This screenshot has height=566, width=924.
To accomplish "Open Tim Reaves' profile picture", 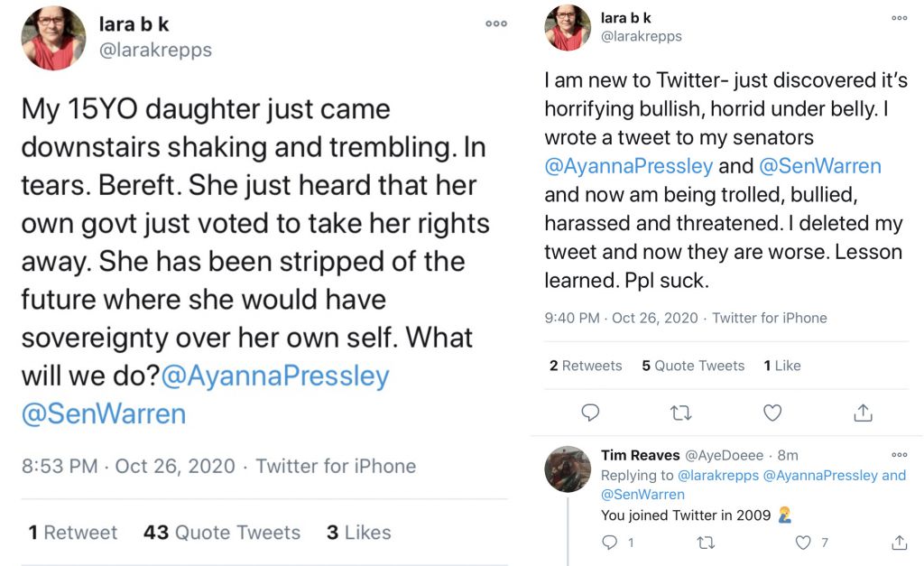I will pos(568,469).
